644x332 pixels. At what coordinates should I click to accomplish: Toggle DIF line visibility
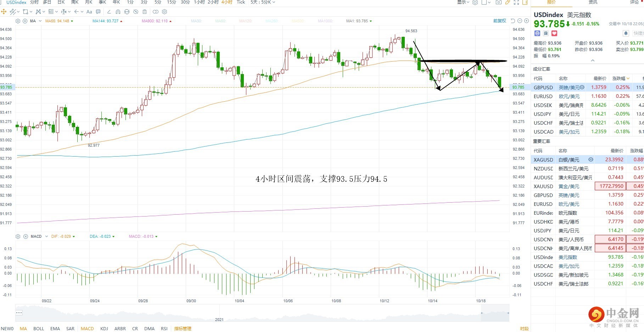coord(63,236)
